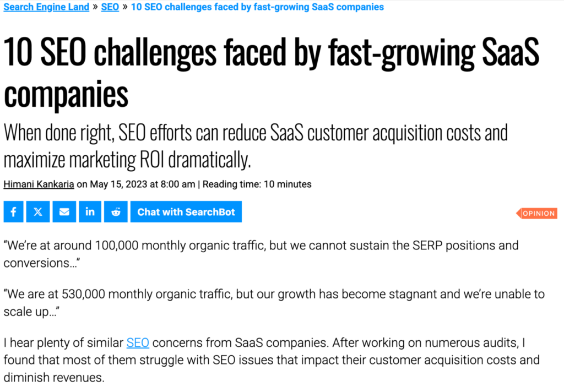Image resolution: width=564 pixels, height=392 pixels.
Task: Open Chat with SearchBot
Action: point(186,212)
